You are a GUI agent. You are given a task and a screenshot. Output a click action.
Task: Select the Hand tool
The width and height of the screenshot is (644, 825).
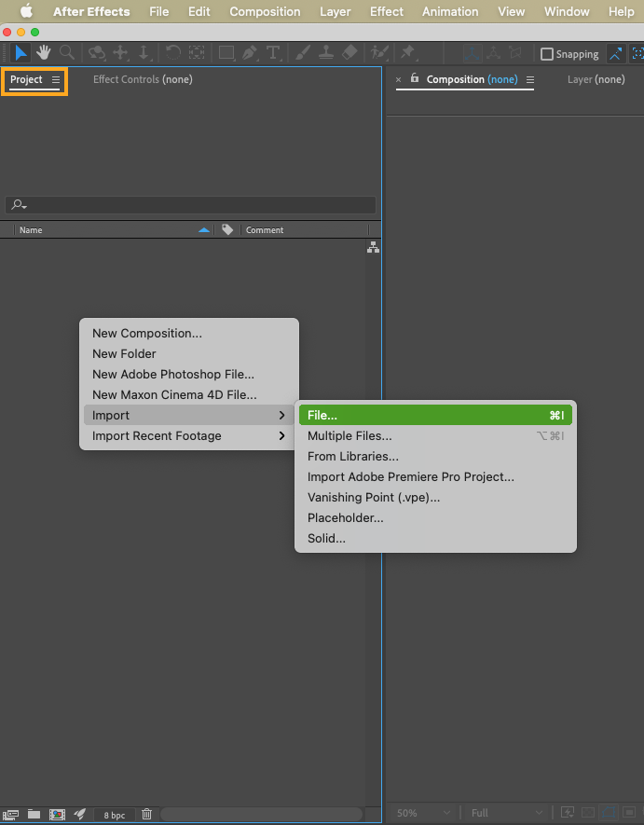(43, 52)
